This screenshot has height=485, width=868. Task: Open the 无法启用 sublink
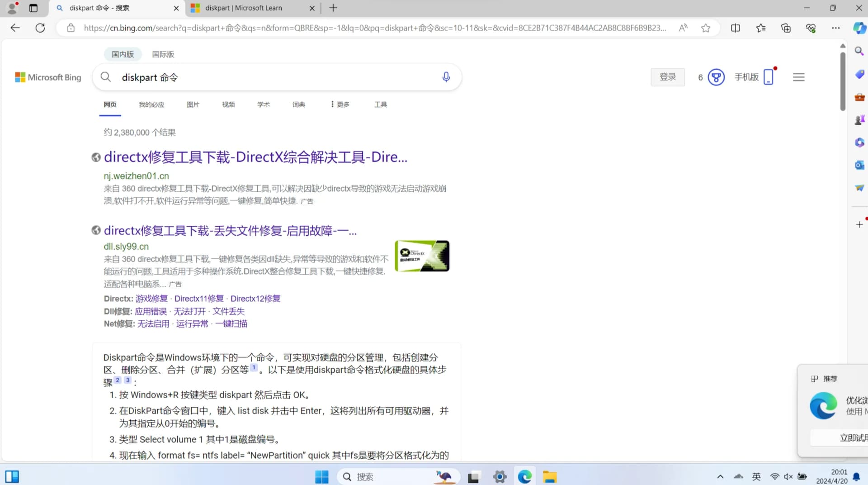pyautogui.click(x=153, y=324)
